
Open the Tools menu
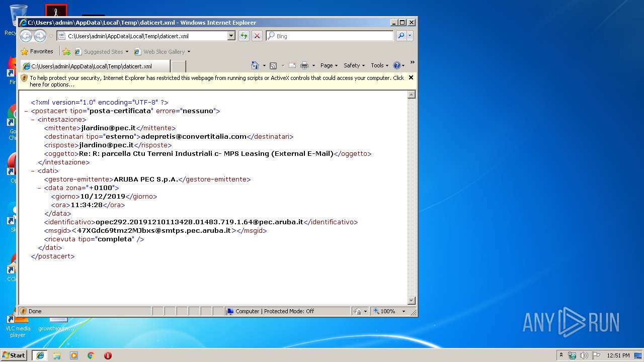pos(380,65)
